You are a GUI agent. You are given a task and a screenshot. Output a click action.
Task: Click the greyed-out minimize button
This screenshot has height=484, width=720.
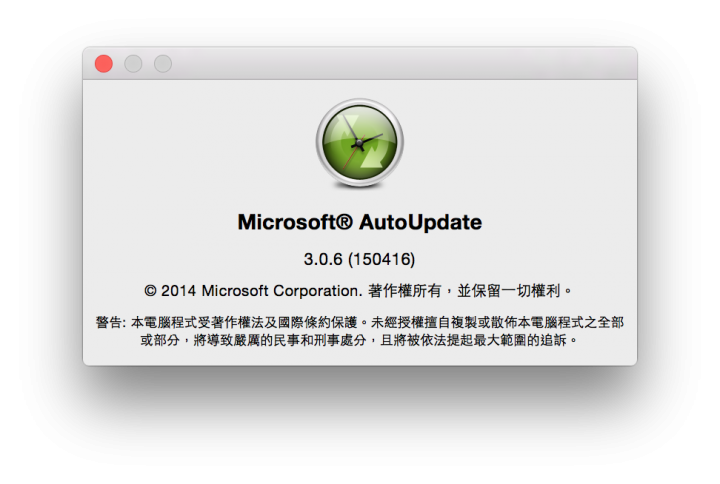pos(133,63)
